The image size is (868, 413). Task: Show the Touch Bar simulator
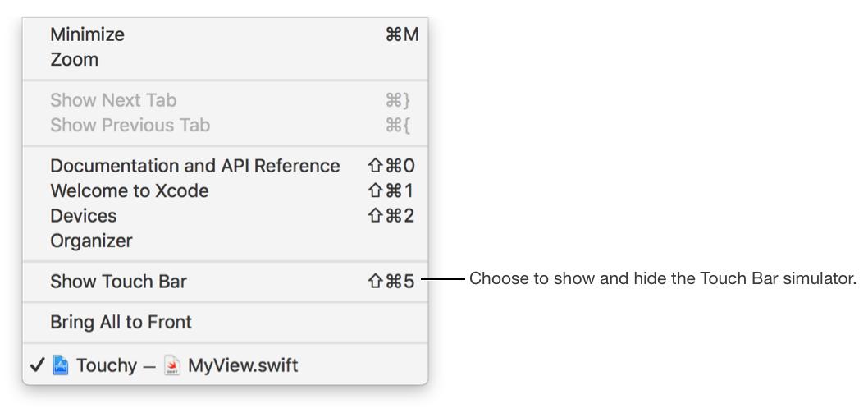118,282
